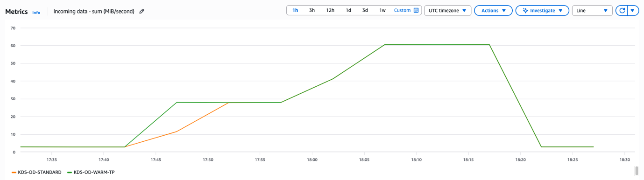Click the 17:35 x-axis time label
Image resolution: width=644 pixels, height=180 pixels.
coord(52,159)
